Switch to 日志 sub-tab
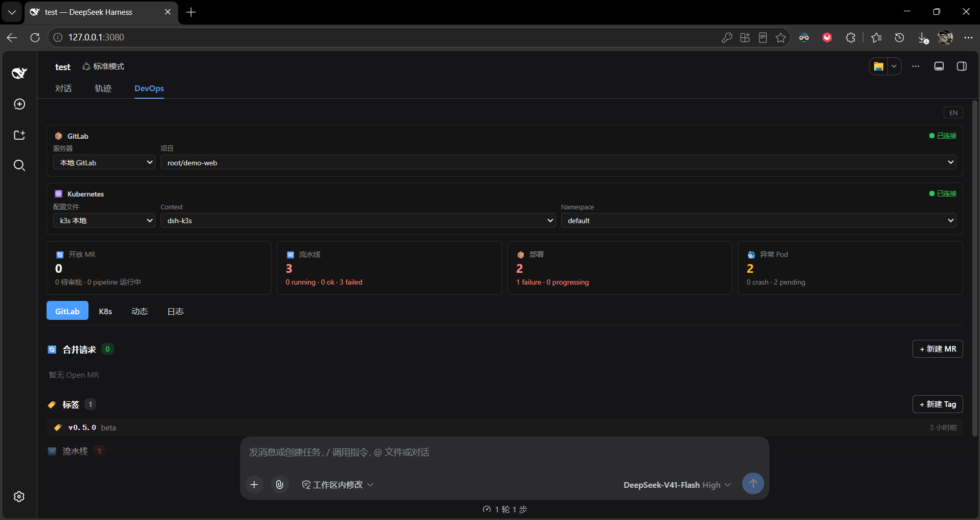Image resolution: width=980 pixels, height=520 pixels. (x=175, y=311)
